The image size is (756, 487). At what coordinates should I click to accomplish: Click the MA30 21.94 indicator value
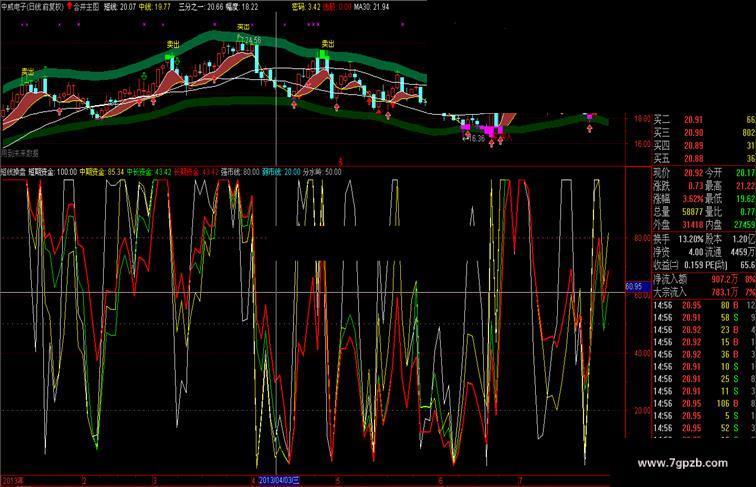point(371,7)
